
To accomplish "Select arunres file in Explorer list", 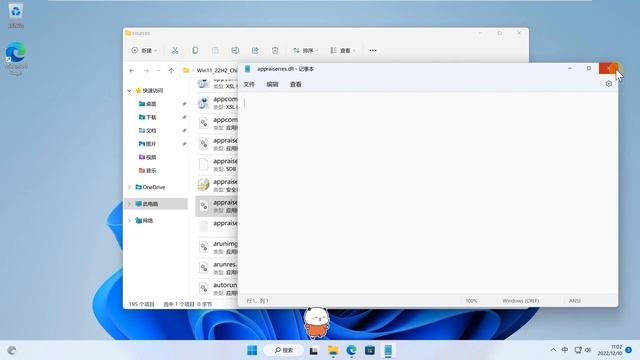I will 217,268.
